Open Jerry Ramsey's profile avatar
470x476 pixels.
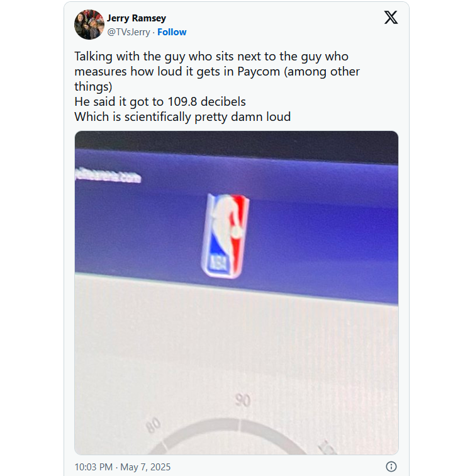pos(89,25)
